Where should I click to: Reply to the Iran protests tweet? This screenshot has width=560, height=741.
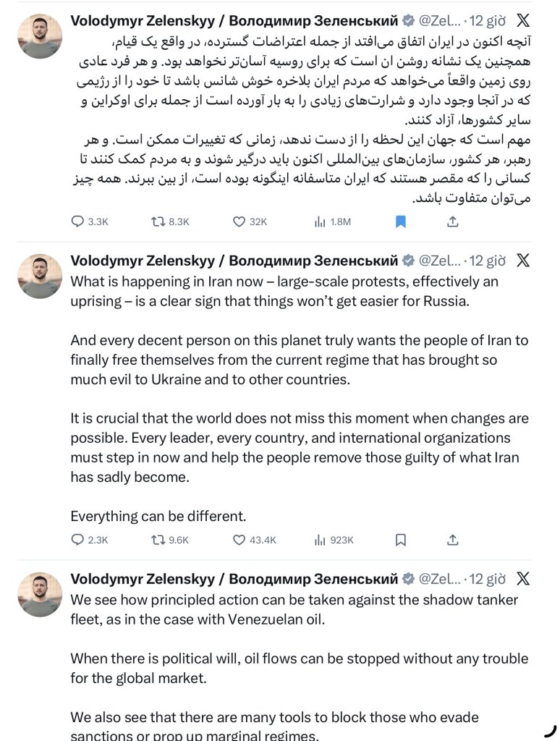click(x=79, y=540)
